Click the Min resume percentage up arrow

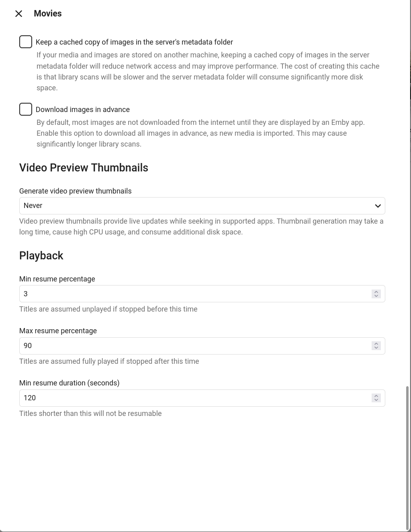[x=376, y=291]
